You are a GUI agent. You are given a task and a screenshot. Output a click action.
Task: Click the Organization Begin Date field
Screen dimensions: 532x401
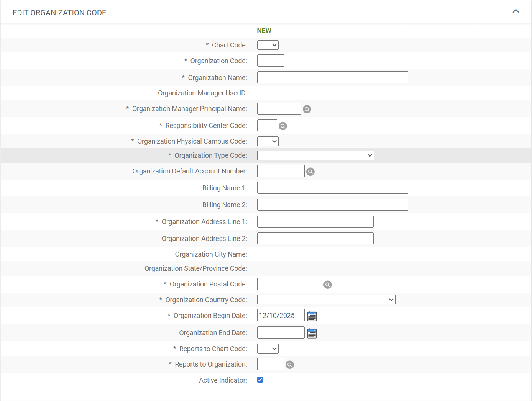click(281, 316)
